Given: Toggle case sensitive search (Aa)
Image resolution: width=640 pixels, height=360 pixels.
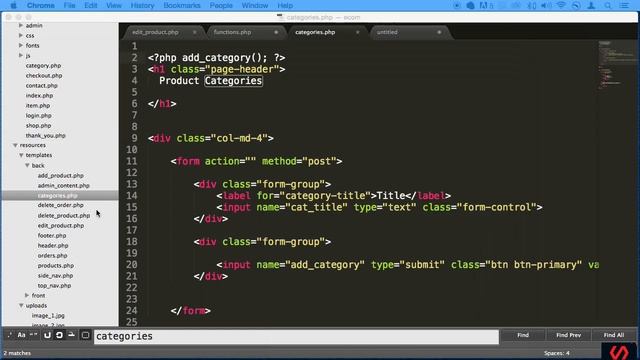Looking at the screenshot, I should point(21,336).
